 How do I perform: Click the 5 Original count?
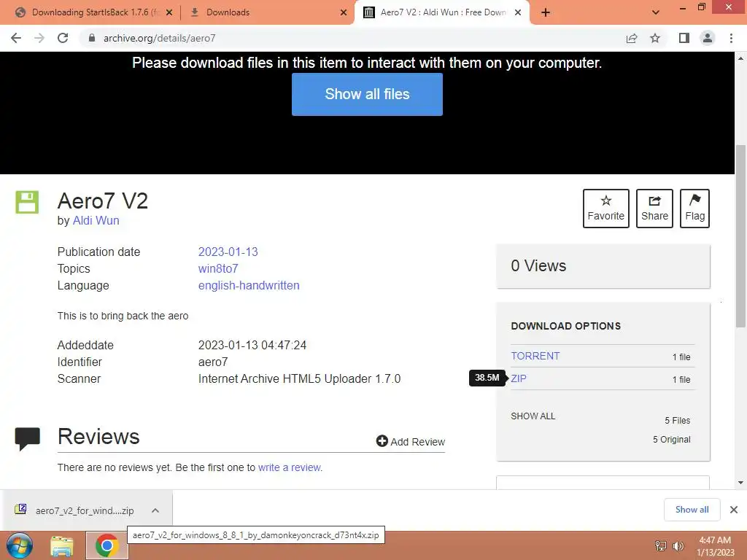671,439
